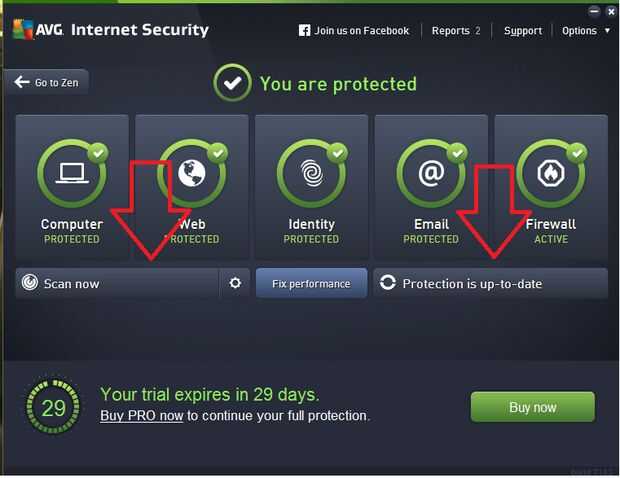Image resolution: width=620 pixels, height=478 pixels.
Task: Follow the Buy PRO now link
Action: click(x=141, y=416)
